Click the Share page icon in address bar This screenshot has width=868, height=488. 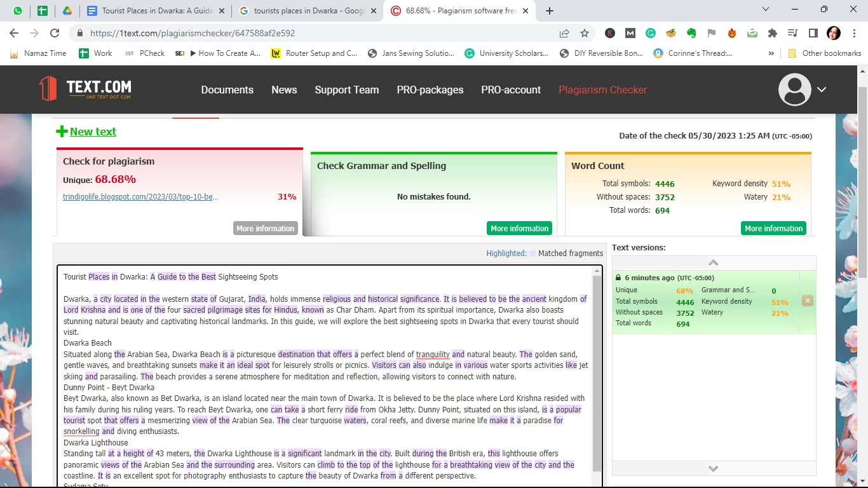[564, 33]
